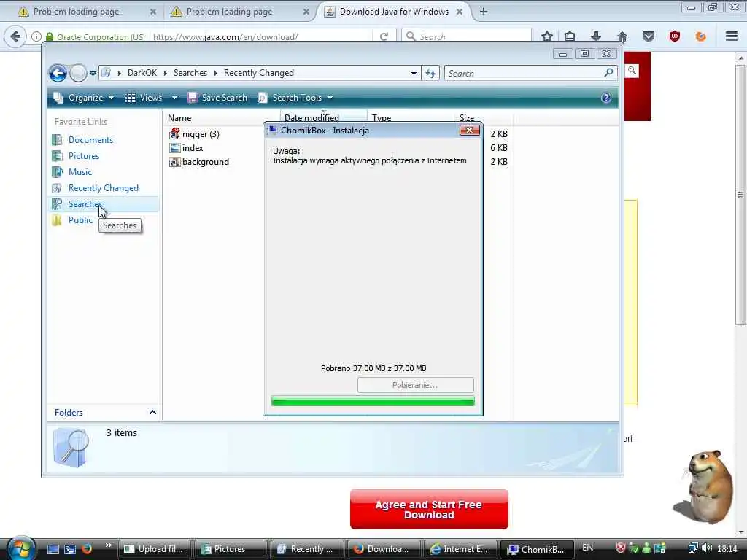This screenshot has height=560, width=747.
Task: Expand the Views dropdown arrow
Action: (x=174, y=98)
